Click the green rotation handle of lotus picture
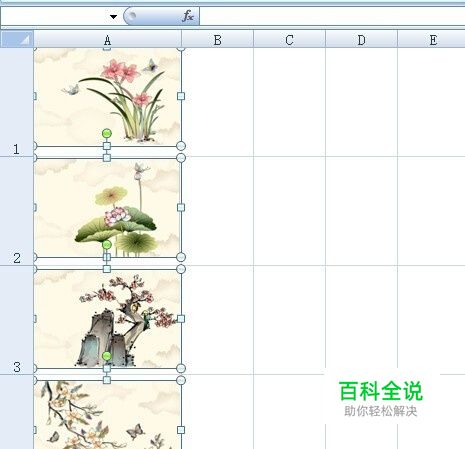Screen dimensions: 465x449 107,245
